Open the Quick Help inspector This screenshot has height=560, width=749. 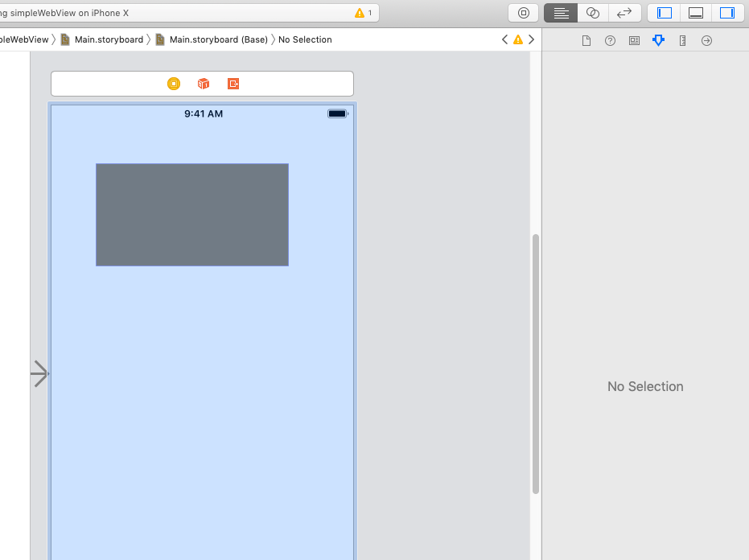point(610,40)
